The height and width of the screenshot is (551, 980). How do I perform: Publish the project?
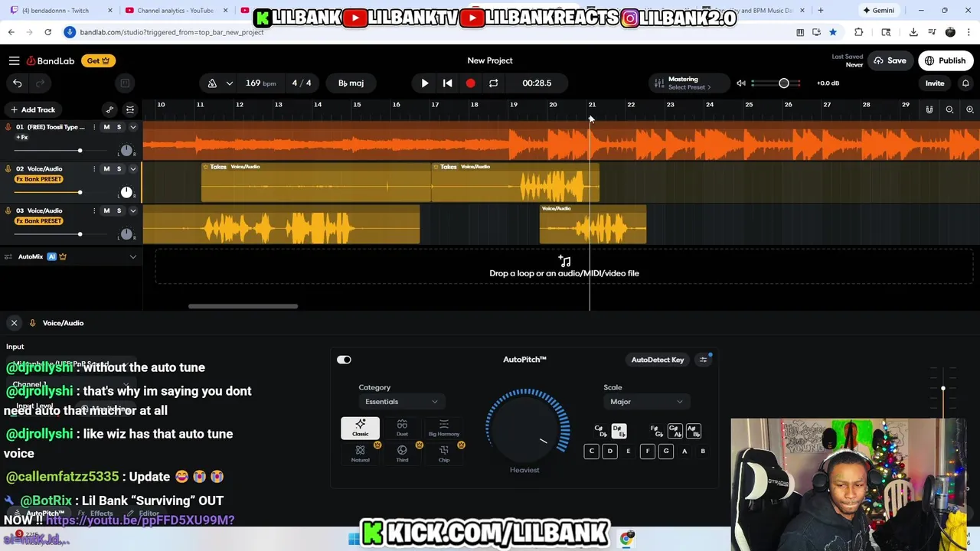tap(946, 60)
